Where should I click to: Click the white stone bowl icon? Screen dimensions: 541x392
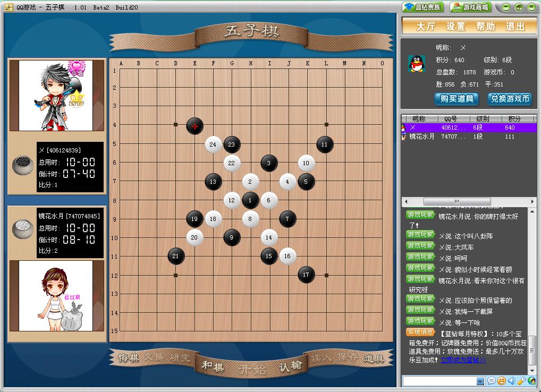click(x=22, y=228)
